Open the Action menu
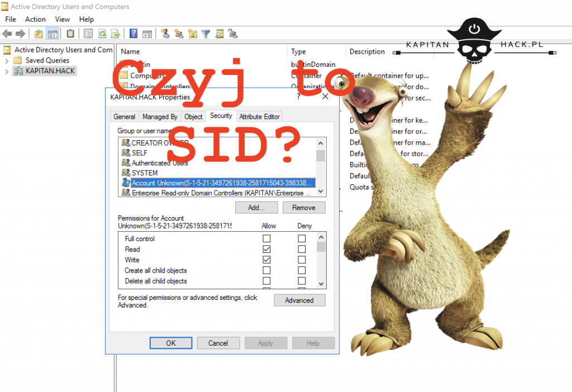The image size is (572, 392). 35,20
